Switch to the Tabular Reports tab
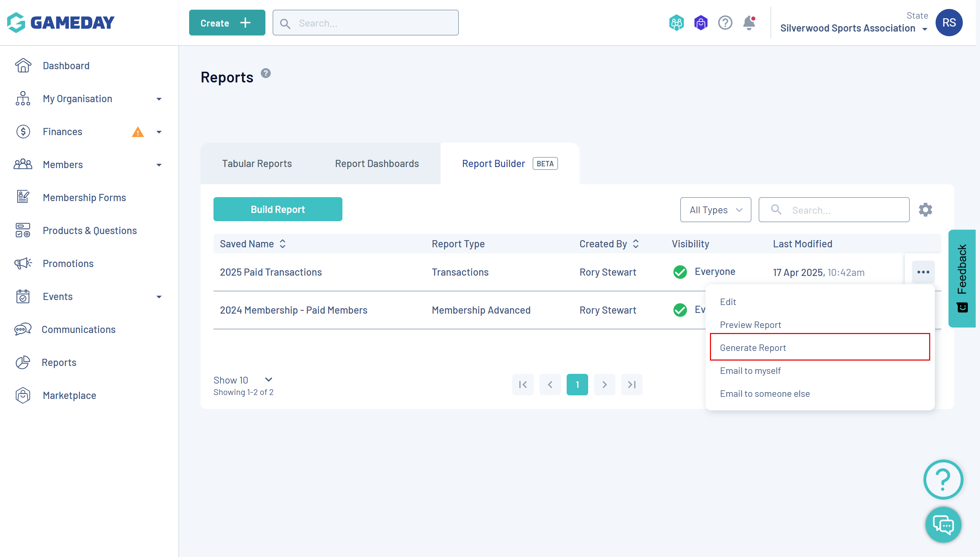Viewport: 980px width, 557px height. pos(257,164)
